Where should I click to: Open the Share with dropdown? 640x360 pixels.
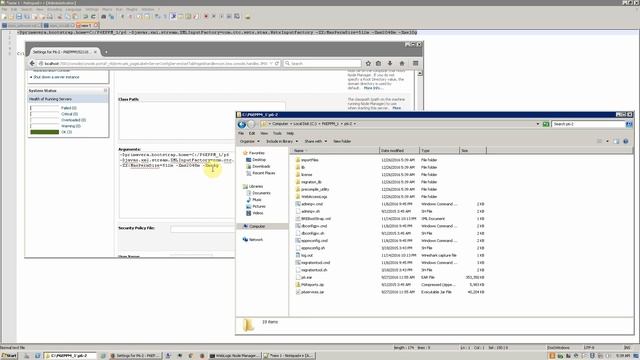coord(315,141)
